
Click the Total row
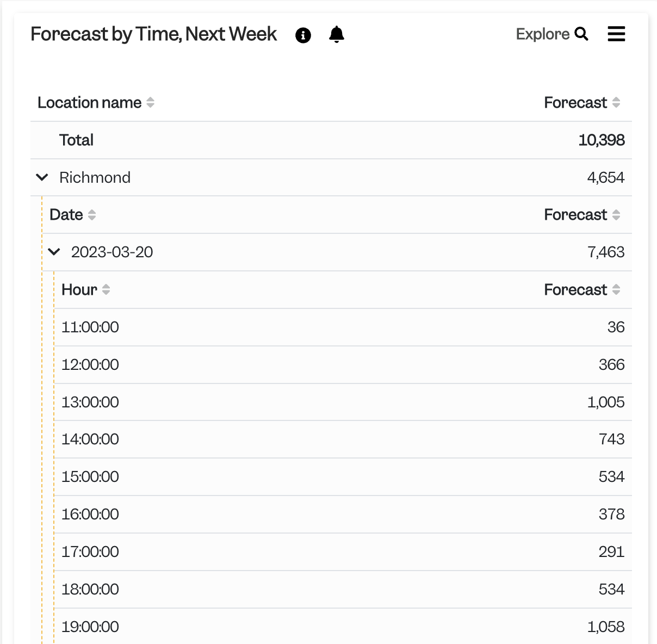coord(331,140)
